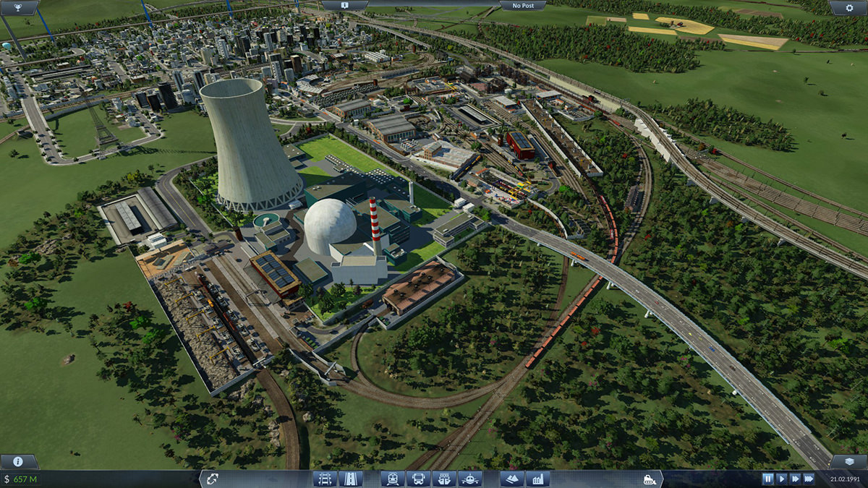868x488 pixels.
Task: Open the airplane and airport menu
Action: [469, 479]
